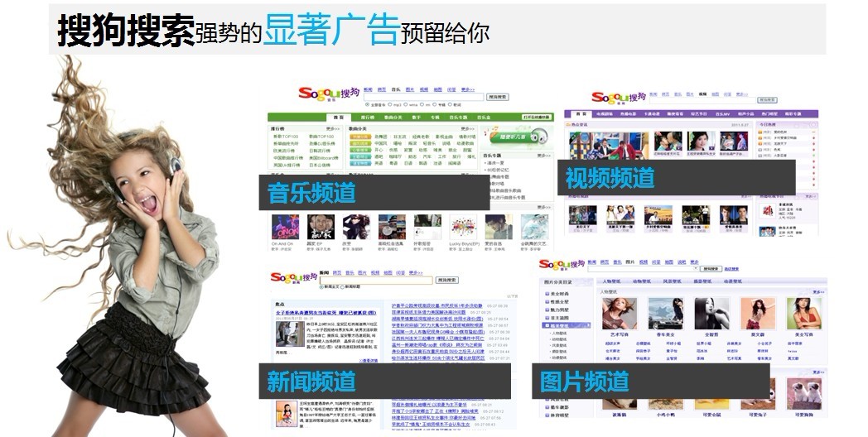The image size is (868, 437).
Task: Click the Sogou logo on the news page
Action: pyautogui.click(x=294, y=276)
